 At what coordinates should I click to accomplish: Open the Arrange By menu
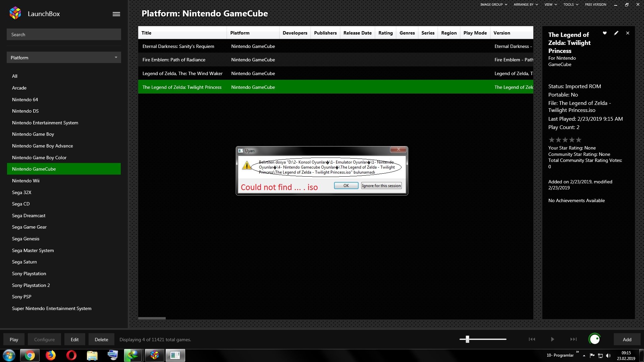(x=526, y=5)
